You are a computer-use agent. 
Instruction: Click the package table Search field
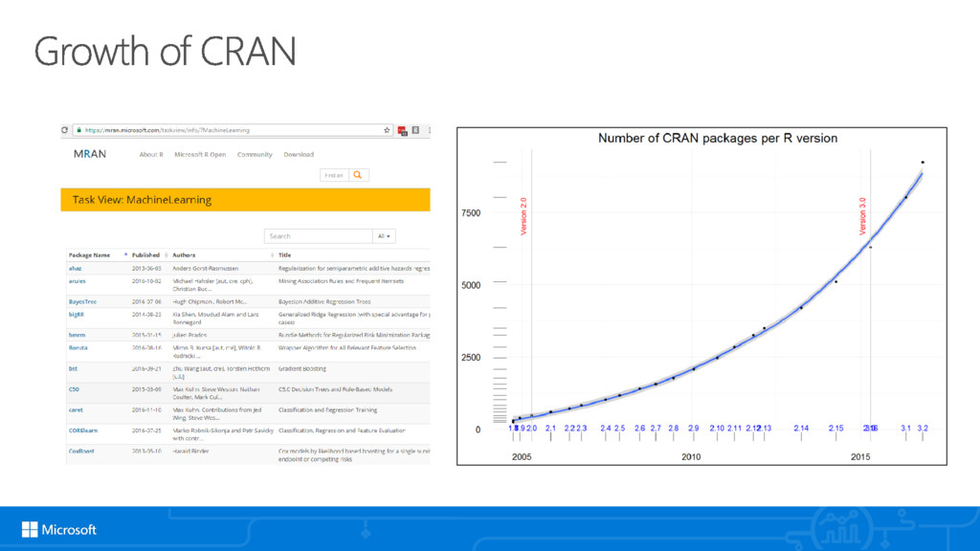tap(318, 236)
